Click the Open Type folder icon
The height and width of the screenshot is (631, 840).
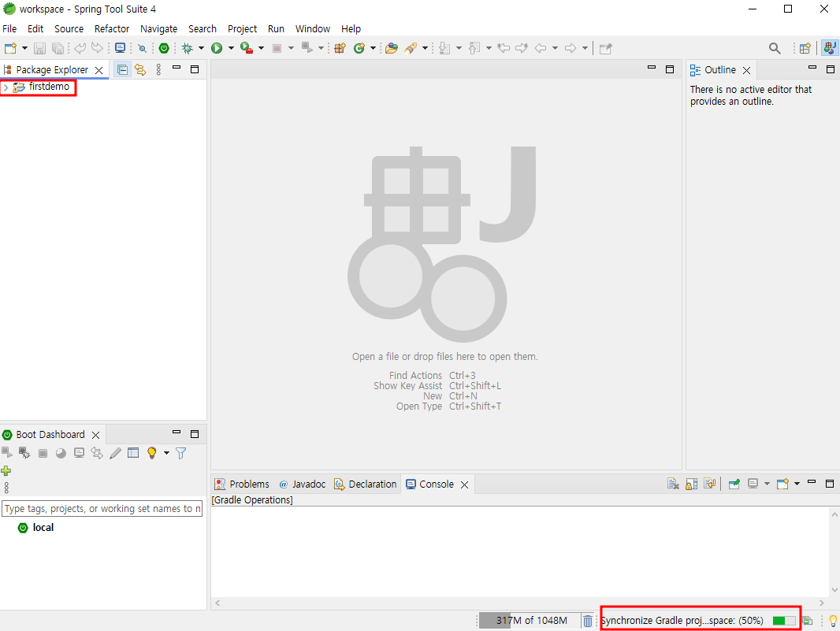(392, 48)
